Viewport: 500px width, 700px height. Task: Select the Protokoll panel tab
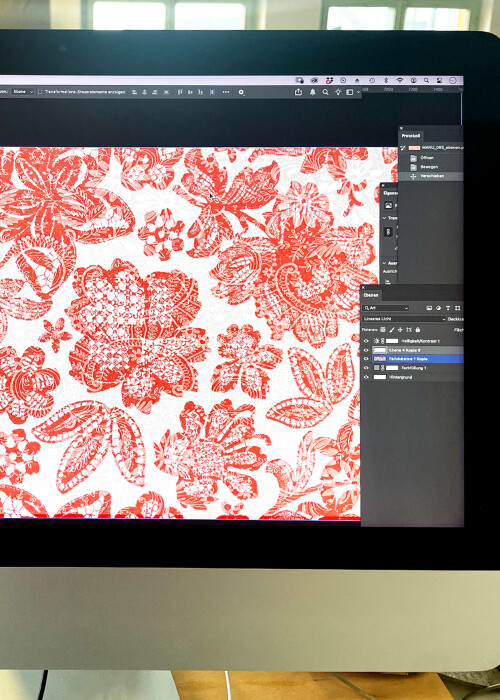click(x=410, y=136)
